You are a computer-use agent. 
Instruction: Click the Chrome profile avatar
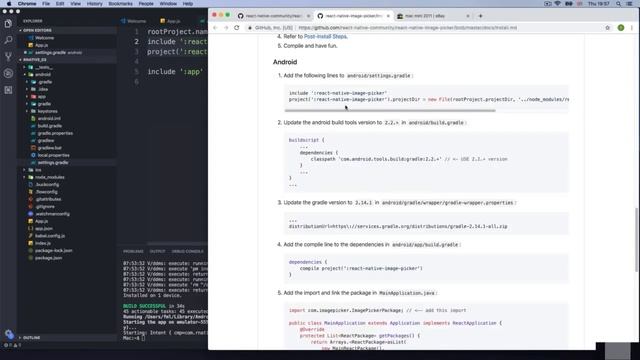coord(621,28)
